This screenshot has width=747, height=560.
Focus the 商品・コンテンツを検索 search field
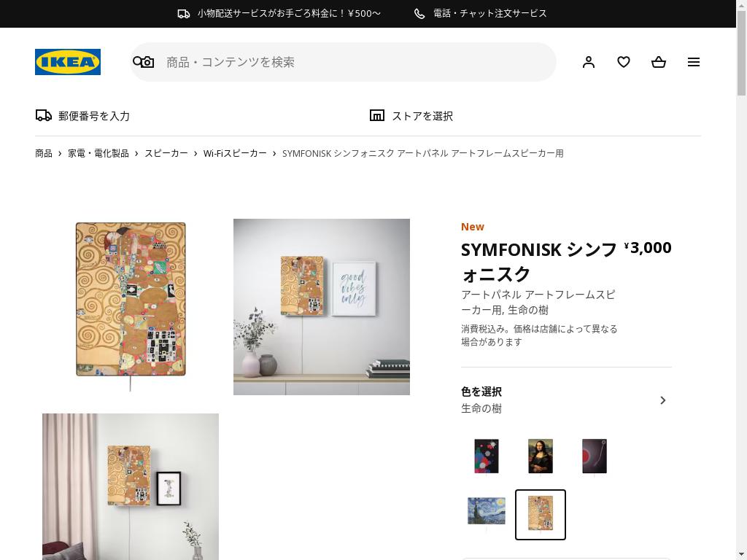click(x=343, y=62)
